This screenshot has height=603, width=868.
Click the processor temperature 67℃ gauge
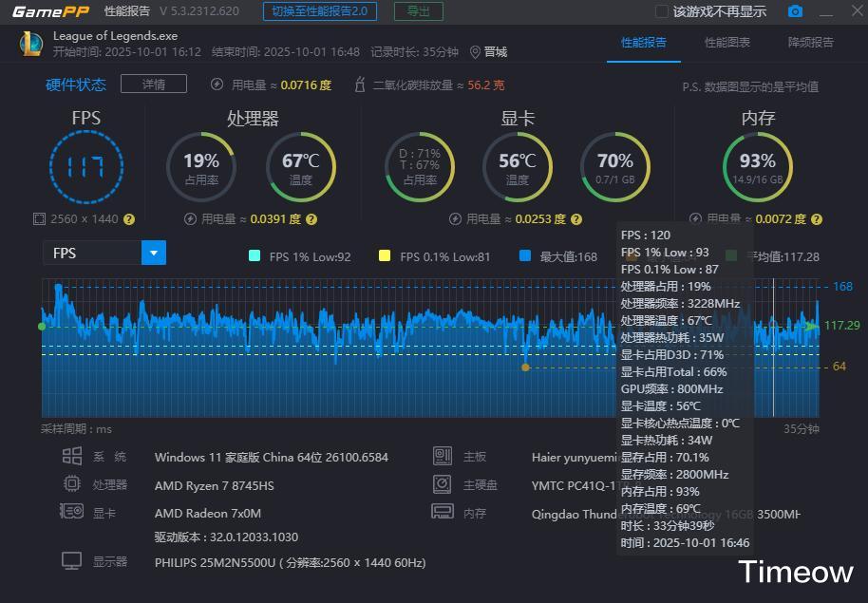pos(301,167)
